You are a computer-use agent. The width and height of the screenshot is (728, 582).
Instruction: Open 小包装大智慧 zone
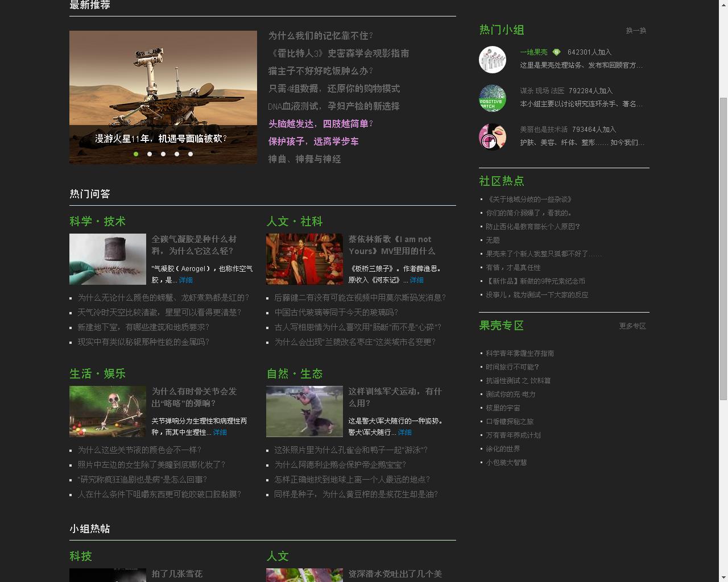(x=506, y=463)
